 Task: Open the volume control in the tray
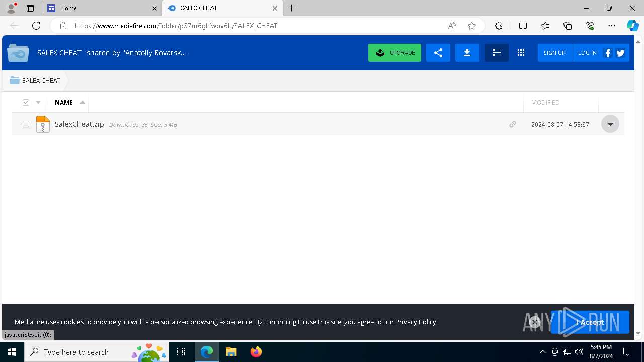[x=579, y=352]
